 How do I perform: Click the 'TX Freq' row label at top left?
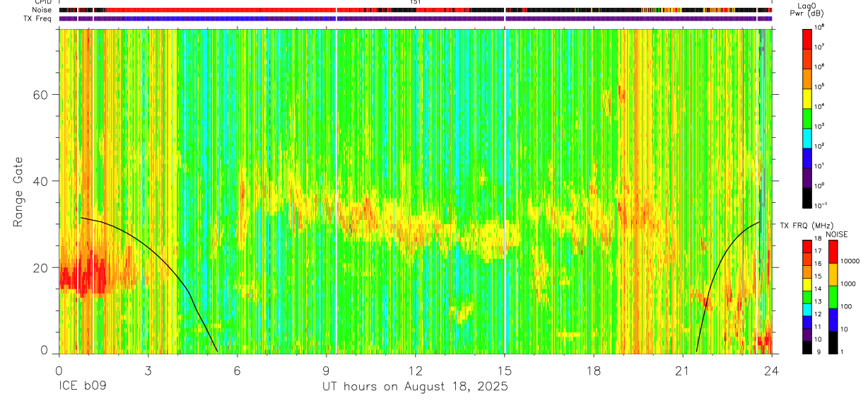tap(39, 18)
